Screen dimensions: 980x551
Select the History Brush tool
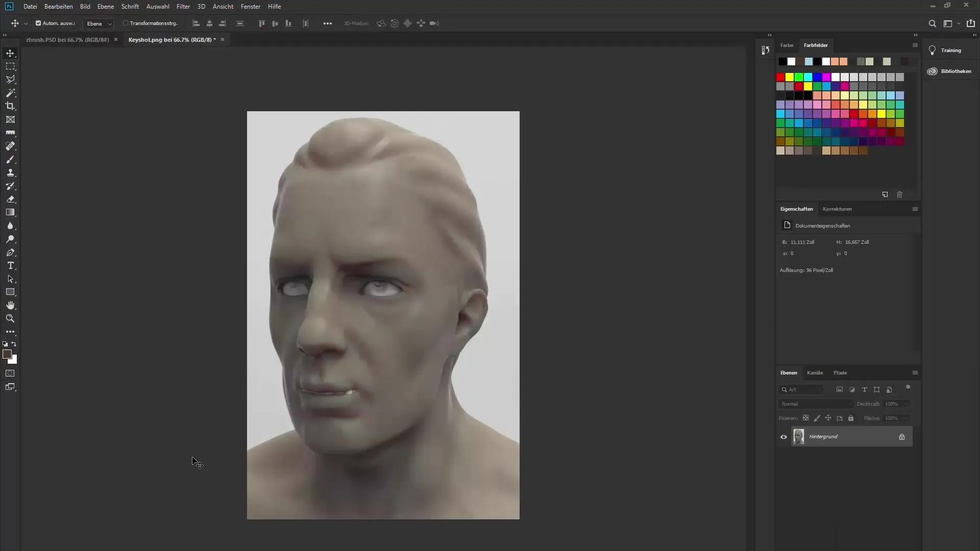point(10,186)
